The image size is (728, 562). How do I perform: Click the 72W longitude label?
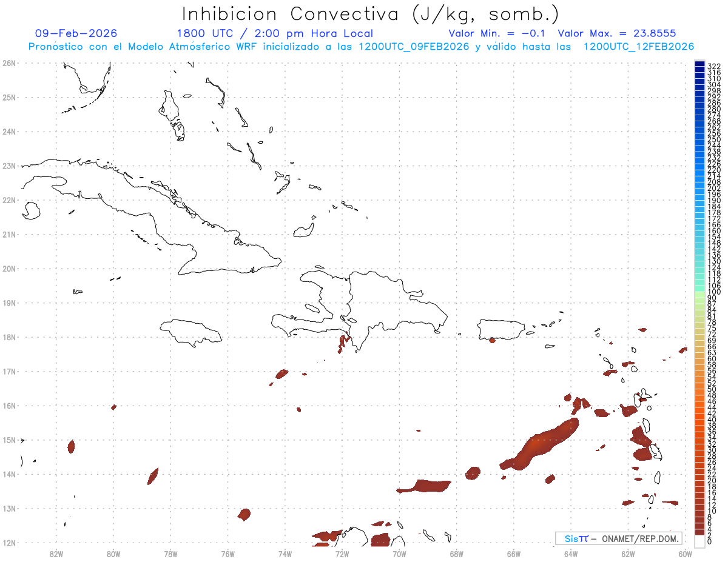tap(342, 554)
